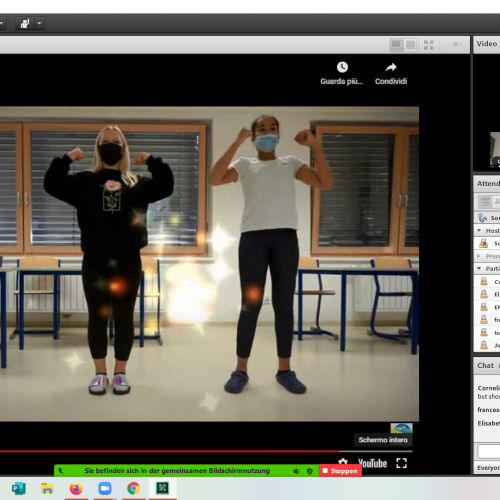Collapse the Participants group

tap(479, 268)
